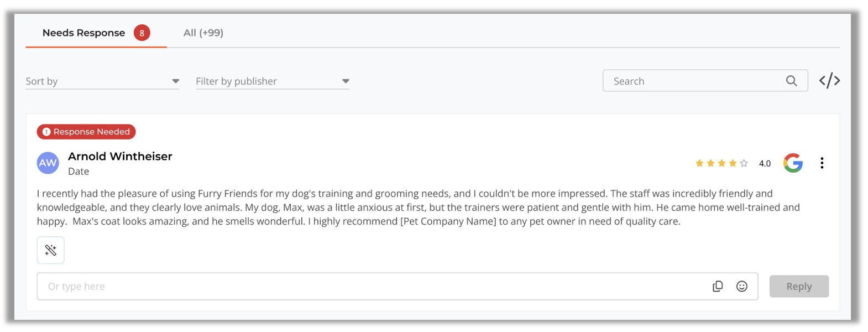868x332 pixels.
Task: Click the AW reviewer avatar
Action: (48, 163)
